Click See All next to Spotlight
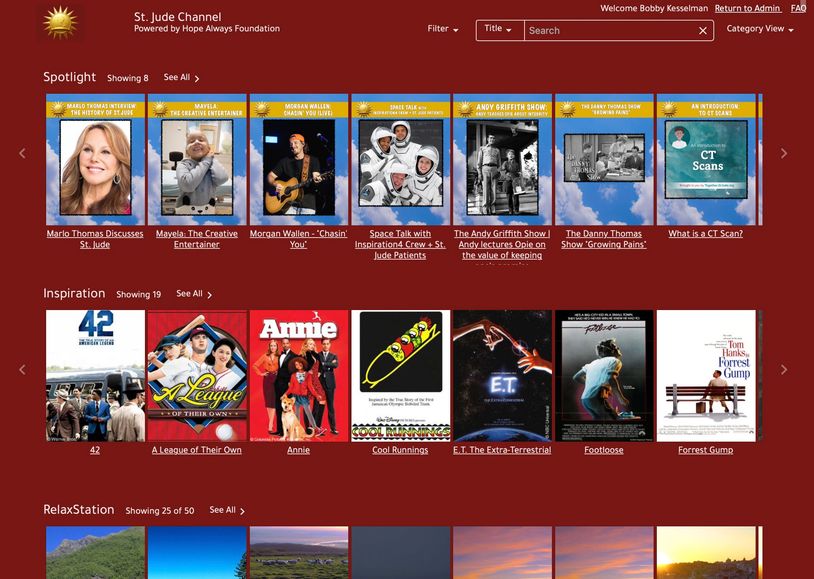 point(181,78)
